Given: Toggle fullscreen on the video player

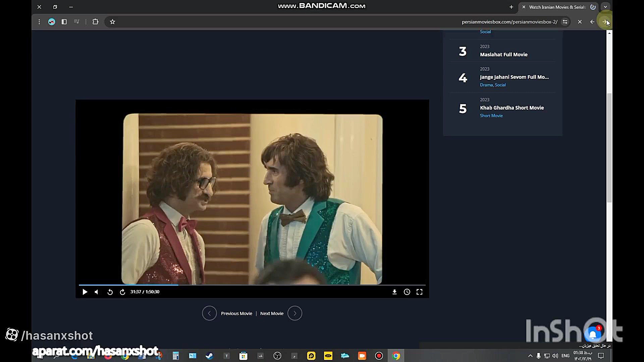Looking at the screenshot, I should [x=419, y=292].
